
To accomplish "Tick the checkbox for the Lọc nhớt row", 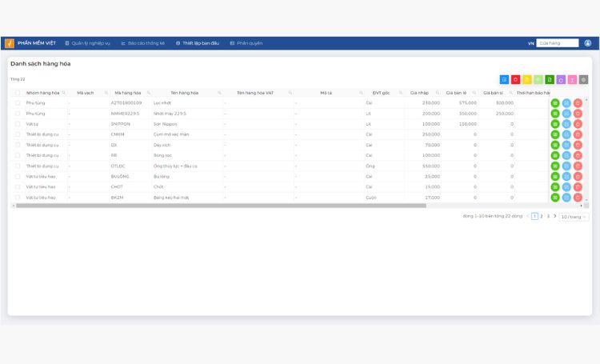I will pos(18,103).
